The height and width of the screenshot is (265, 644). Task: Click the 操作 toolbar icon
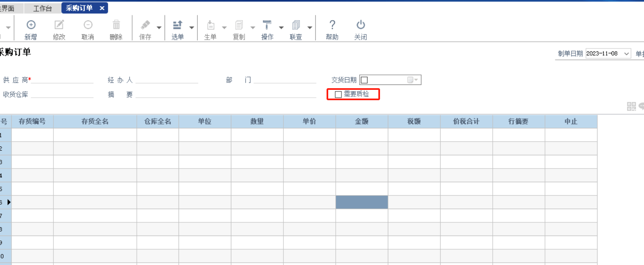pyautogui.click(x=267, y=25)
